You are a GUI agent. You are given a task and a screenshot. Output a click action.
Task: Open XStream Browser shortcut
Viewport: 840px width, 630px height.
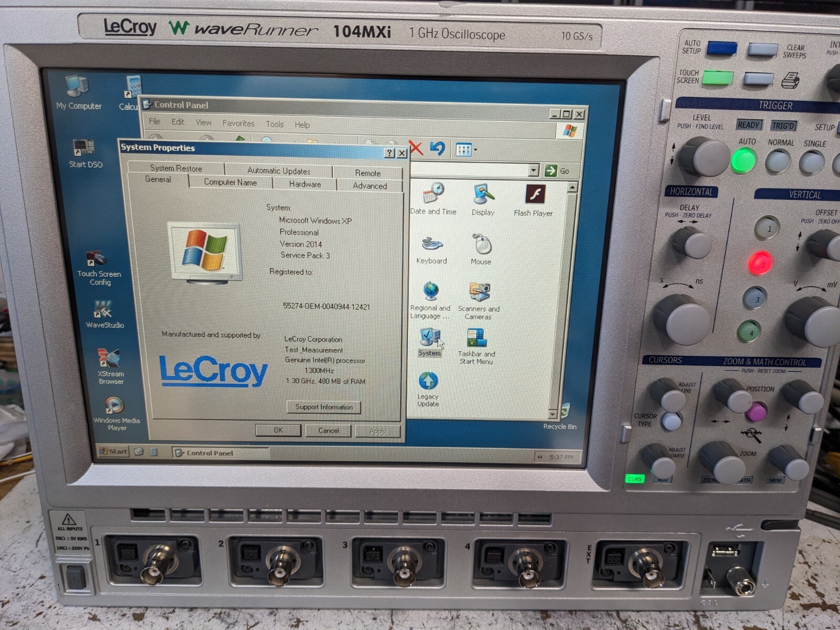click(111, 366)
